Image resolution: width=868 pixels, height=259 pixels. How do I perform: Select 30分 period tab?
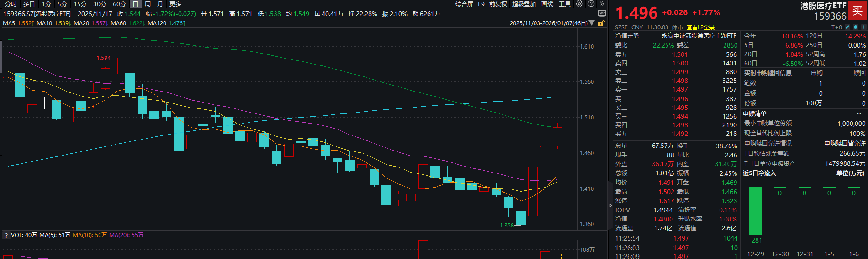point(100,4)
